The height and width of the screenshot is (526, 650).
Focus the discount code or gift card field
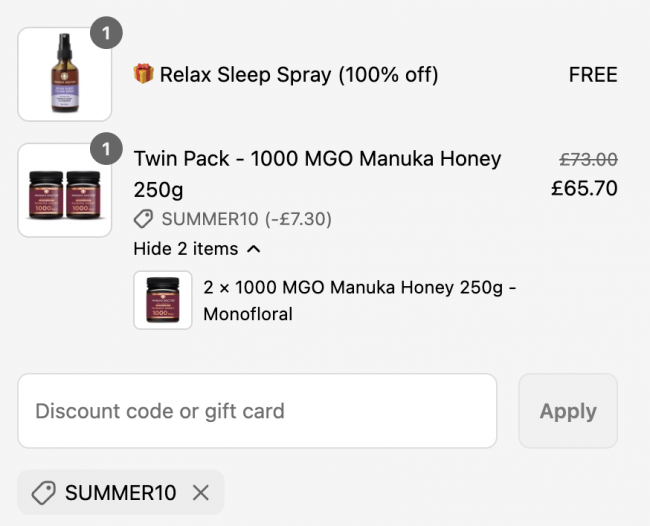pos(257,411)
